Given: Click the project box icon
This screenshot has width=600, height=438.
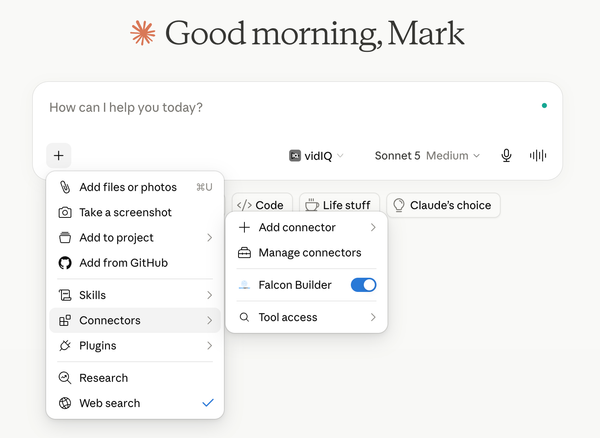Looking at the screenshot, I should (x=65, y=238).
